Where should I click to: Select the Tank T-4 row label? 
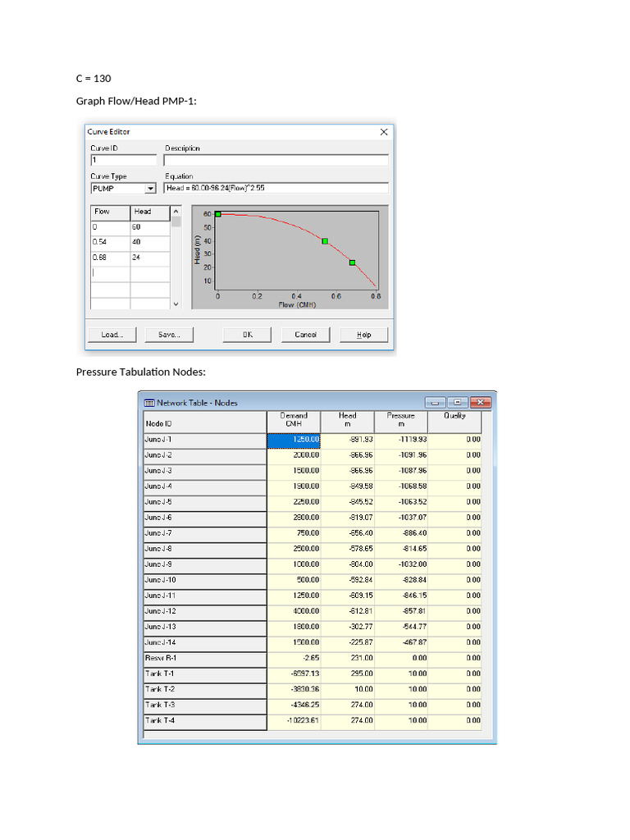[203, 721]
